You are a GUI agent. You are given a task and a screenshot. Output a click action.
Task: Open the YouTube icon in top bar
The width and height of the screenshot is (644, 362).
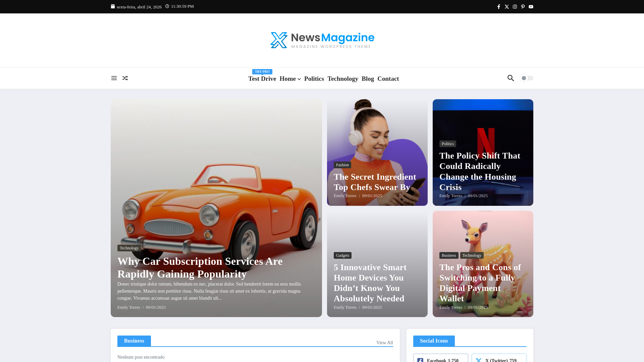point(531,7)
